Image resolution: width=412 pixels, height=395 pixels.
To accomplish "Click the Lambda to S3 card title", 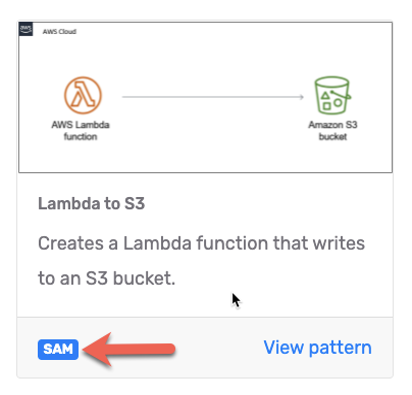I will (x=91, y=203).
